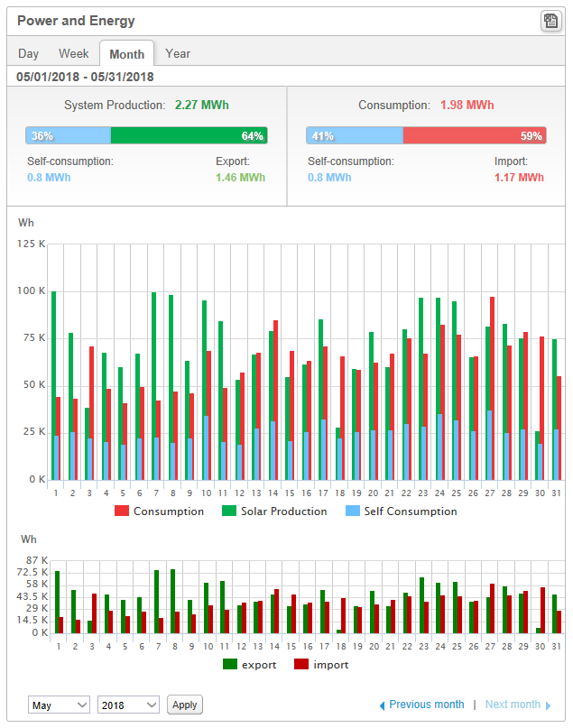The width and height of the screenshot is (573, 728).
Task: Click the dark red import legend swatch
Action: pyautogui.click(x=301, y=664)
